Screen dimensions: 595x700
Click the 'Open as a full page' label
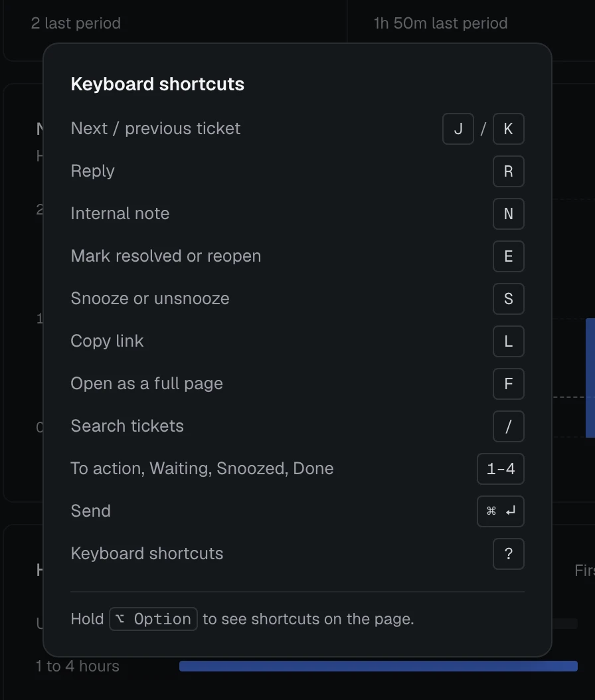(147, 384)
